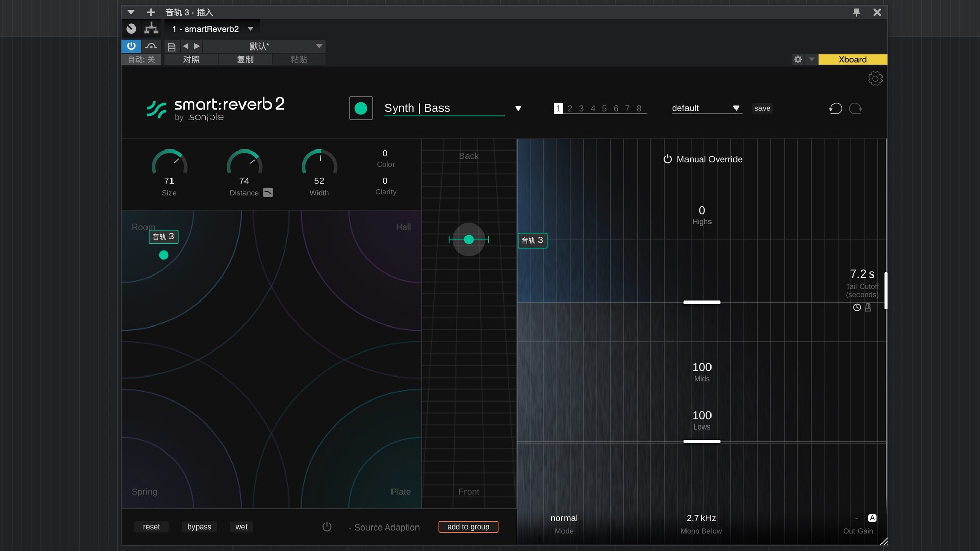980x551 pixels.
Task: Select state slot 4
Action: point(593,108)
